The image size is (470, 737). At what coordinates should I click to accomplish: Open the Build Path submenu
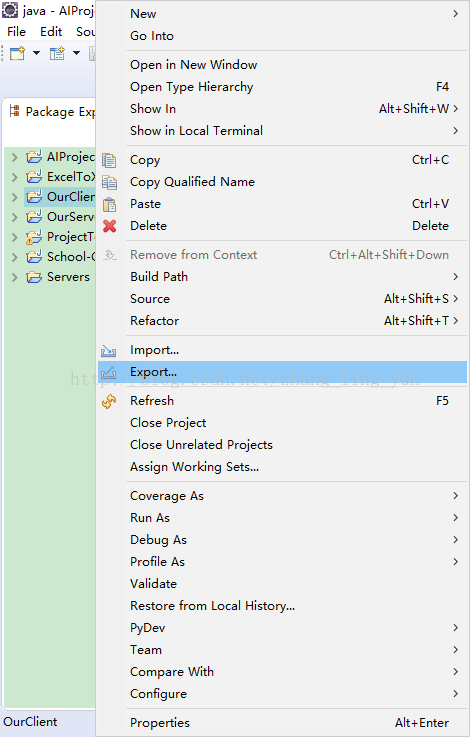click(x=282, y=277)
